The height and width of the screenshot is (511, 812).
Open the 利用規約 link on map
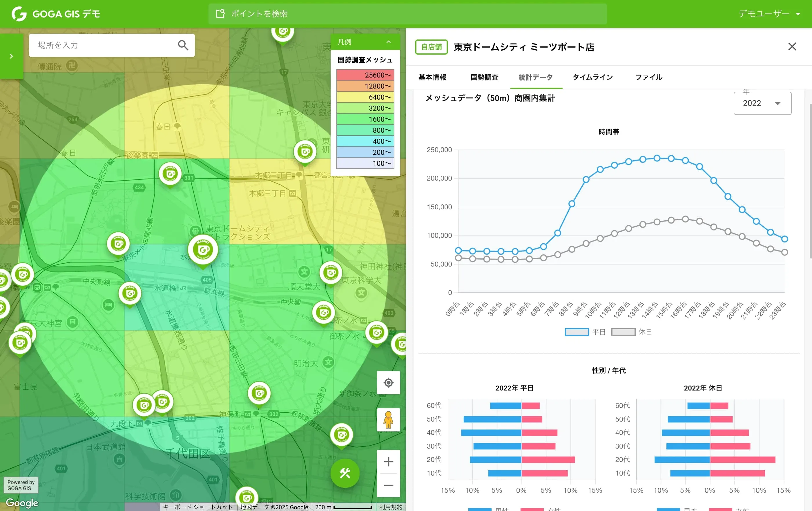tap(391, 507)
